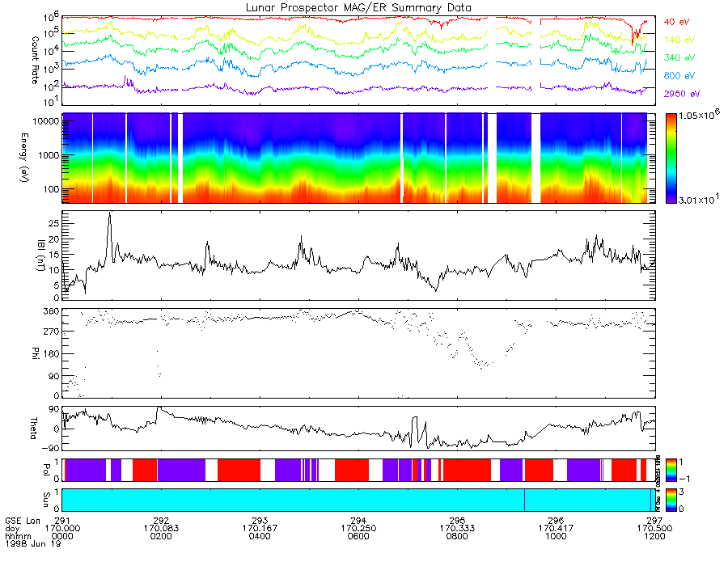Click the '296' GSE longitude tick
This screenshot has width=728, height=566.
[557, 521]
